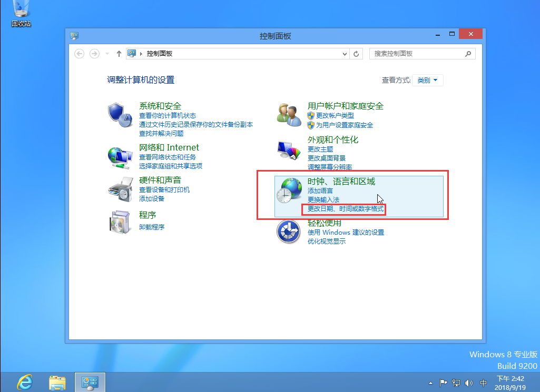The width and height of the screenshot is (540, 392).
Task: Click the User Accounts people icon
Action: click(x=289, y=114)
